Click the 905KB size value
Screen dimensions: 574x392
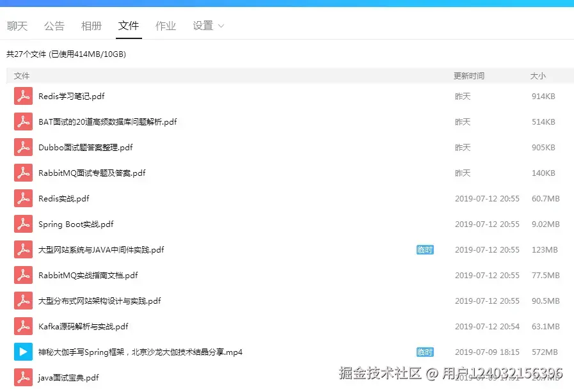point(543,147)
